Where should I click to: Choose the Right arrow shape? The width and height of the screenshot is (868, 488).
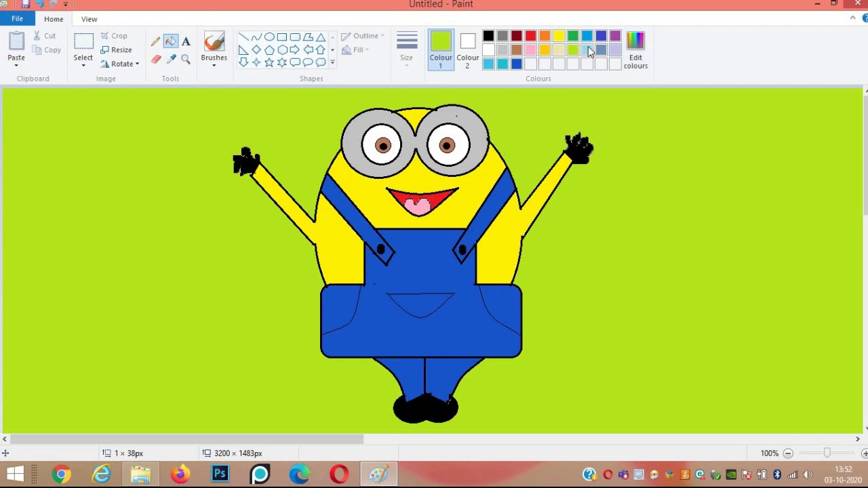(x=295, y=50)
